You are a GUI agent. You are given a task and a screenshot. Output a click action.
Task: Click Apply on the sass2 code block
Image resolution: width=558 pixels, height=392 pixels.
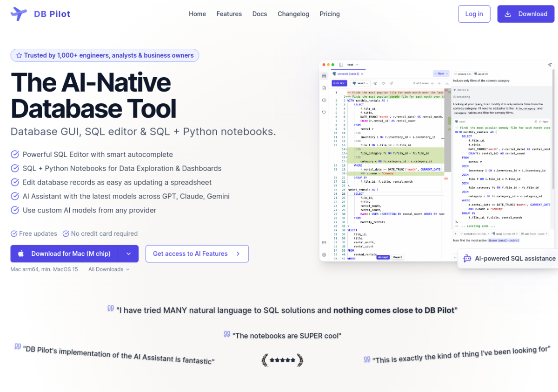click(x=543, y=122)
